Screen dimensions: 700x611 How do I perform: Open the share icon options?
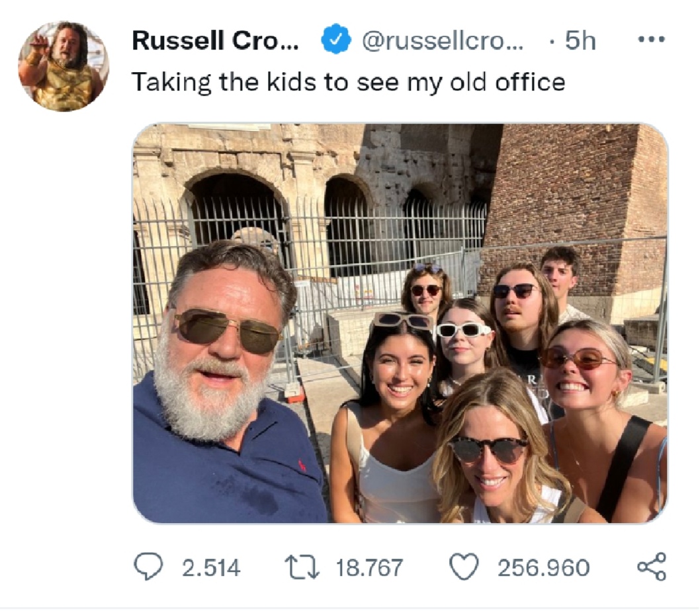point(651,567)
